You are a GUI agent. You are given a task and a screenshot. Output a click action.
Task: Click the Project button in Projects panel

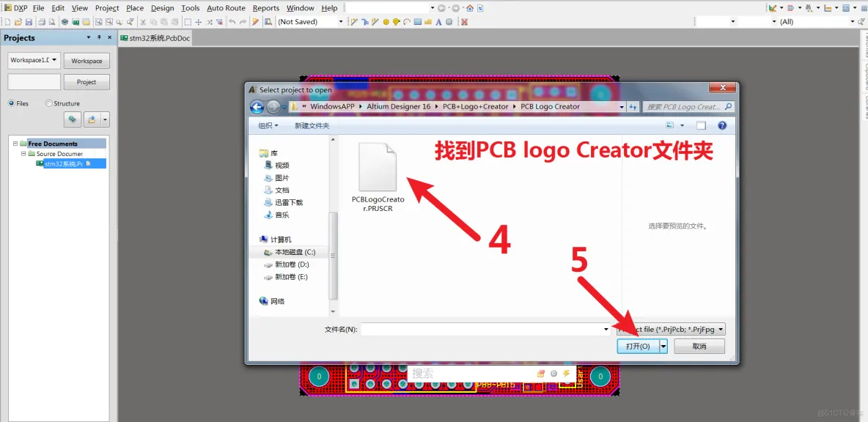(87, 82)
